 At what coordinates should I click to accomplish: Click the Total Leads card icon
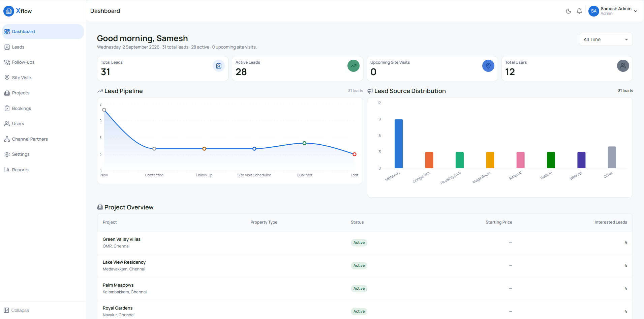click(219, 66)
